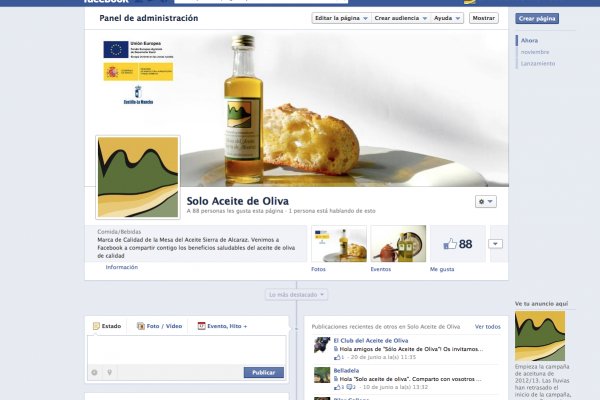Open El Club del Aceite de Oliva profile link
Image resolution: width=600 pixels, height=400 pixels.
coord(371,340)
